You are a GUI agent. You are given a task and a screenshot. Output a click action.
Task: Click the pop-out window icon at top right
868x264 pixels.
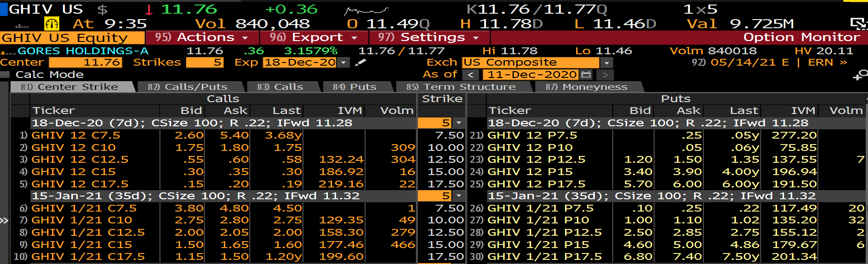(x=859, y=24)
